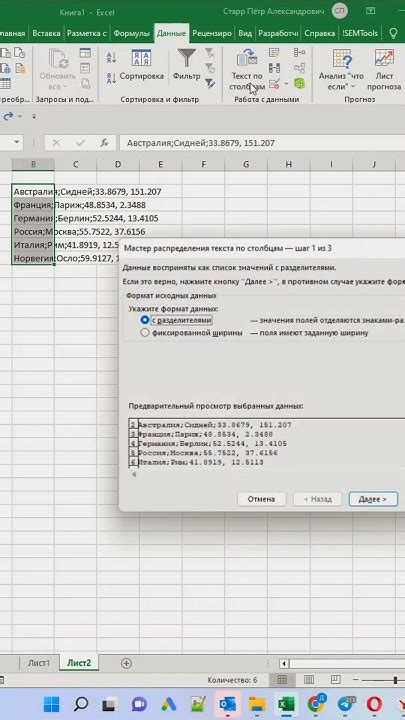Sort descending with the Z-to-A icon

point(111,77)
